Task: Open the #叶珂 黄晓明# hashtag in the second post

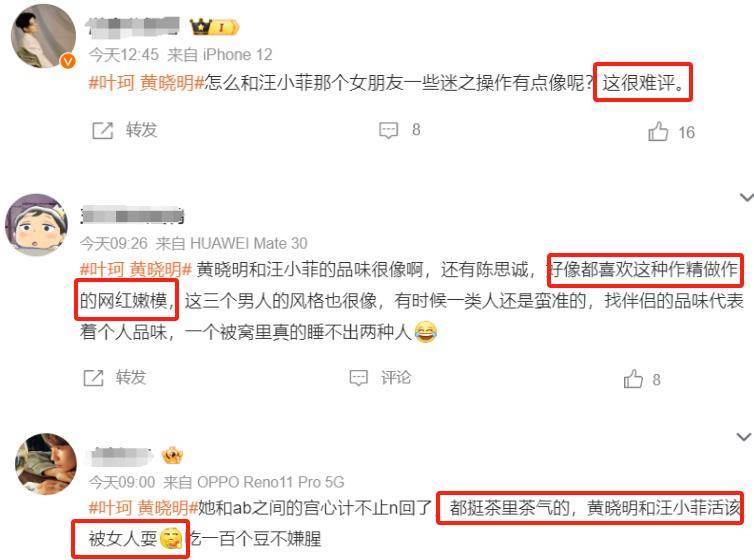Action: coord(136,269)
